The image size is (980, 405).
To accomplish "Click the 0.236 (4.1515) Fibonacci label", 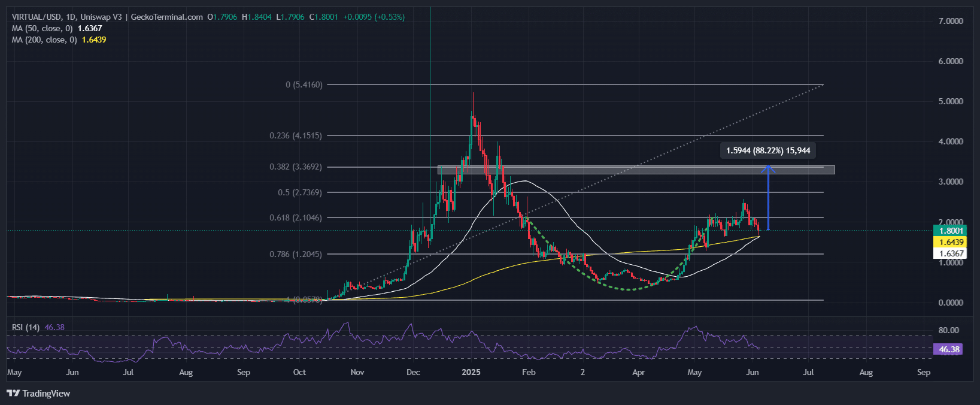I will point(296,135).
